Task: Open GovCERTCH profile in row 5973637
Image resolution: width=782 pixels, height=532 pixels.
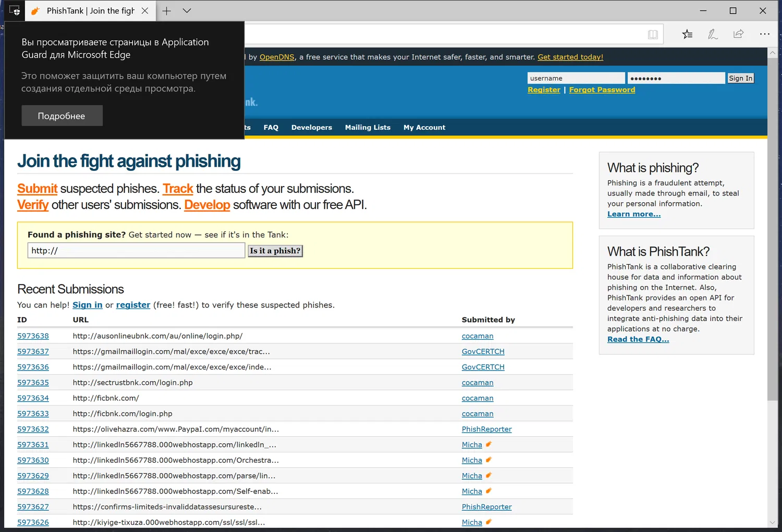Action: pyautogui.click(x=483, y=352)
